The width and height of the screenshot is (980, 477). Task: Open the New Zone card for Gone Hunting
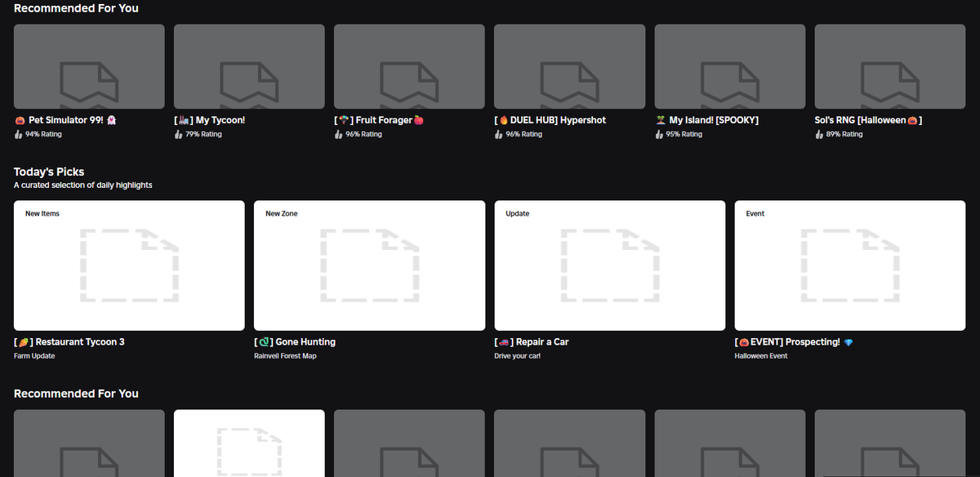369,265
